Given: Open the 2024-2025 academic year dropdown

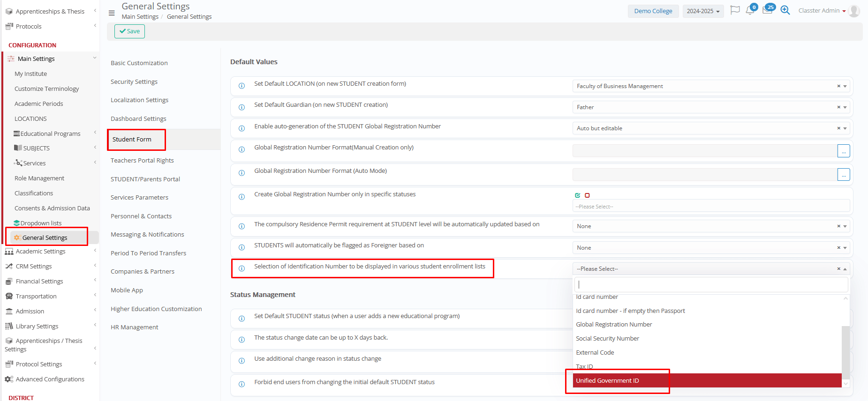Looking at the screenshot, I should pyautogui.click(x=703, y=11).
